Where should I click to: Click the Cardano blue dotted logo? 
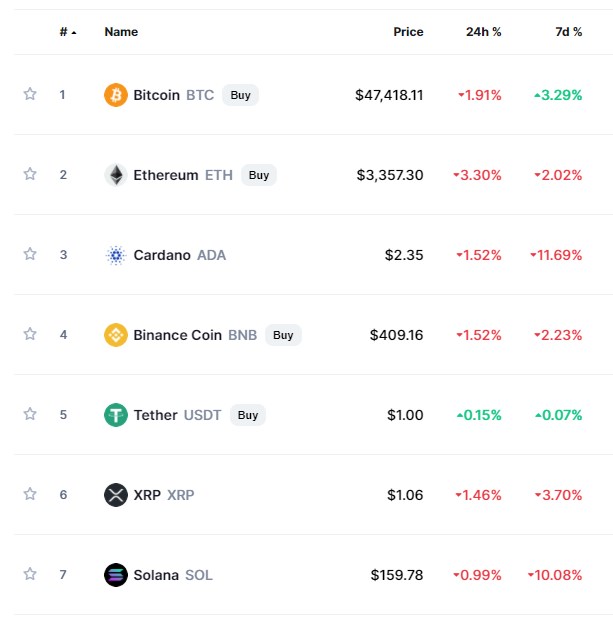(116, 255)
